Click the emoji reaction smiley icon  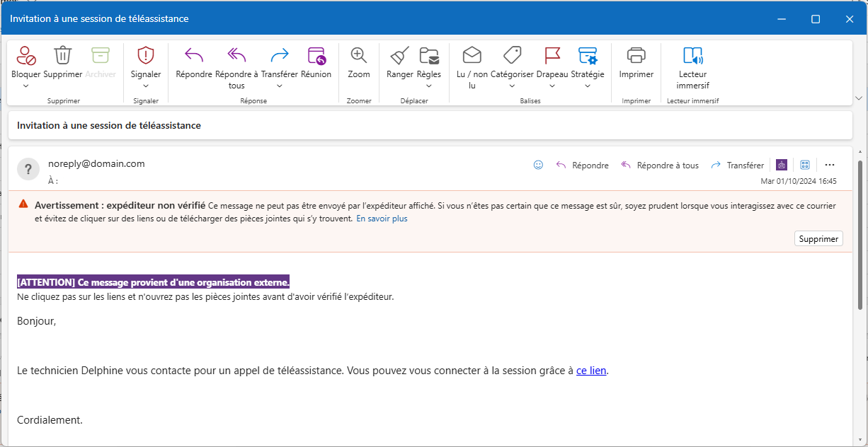[x=538, y=165]
